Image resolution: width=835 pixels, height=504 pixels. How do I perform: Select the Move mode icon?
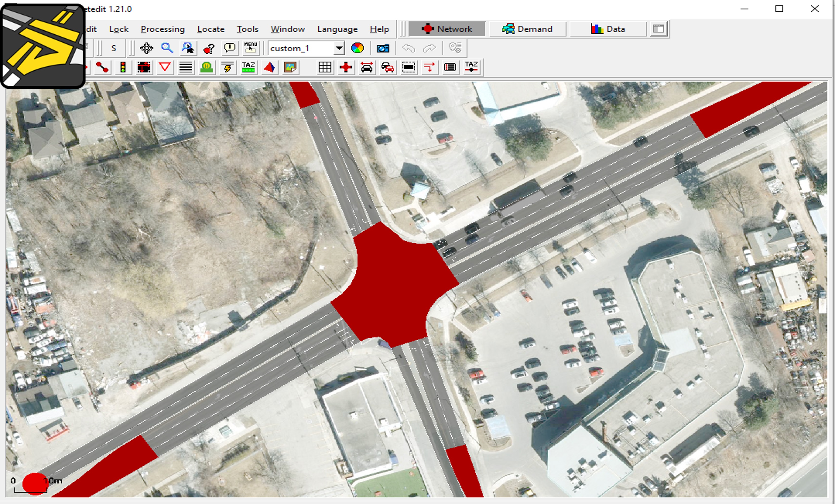(x=144, y=68)
